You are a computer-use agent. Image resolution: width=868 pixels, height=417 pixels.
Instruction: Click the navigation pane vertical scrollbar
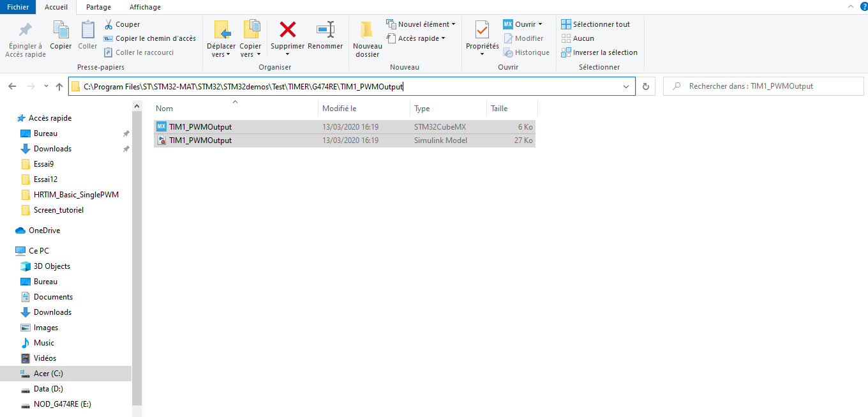tap(137, 257)
